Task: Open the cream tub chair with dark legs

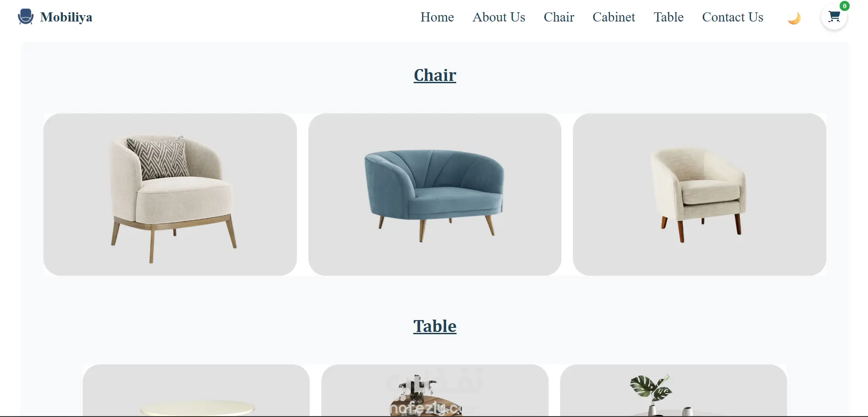Action: click(x=699, y=194)
